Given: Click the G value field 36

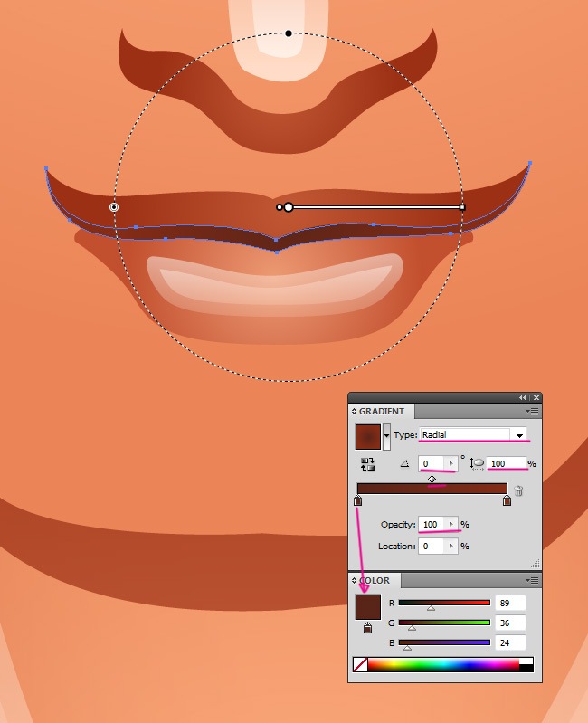Looking at the screenshot, I should tap(510, 623).
